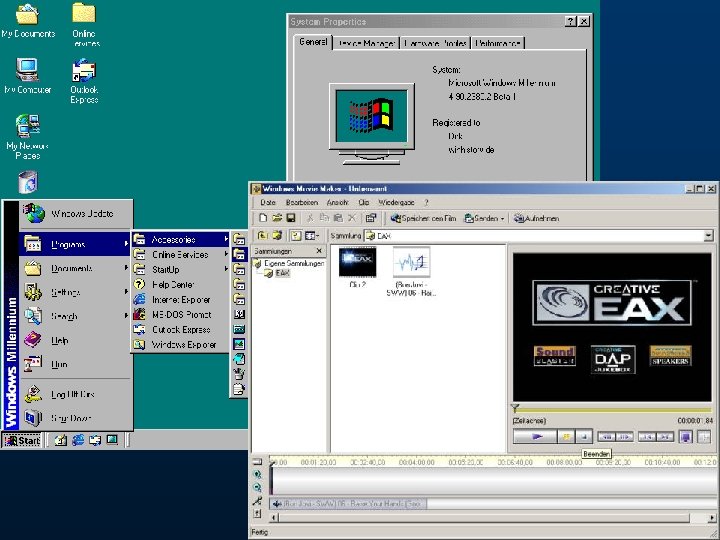The width and height of the screenshot is (720, 540).
Task: Switch to the General tab in System Properties
Action: (x=313, y=42)
